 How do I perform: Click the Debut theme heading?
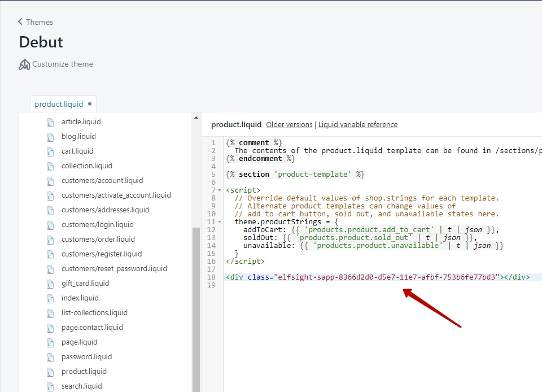pyautogui.click(x=41, y=42)
